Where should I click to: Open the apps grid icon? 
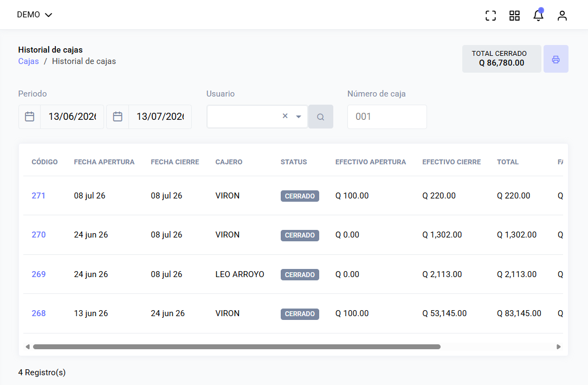(x=514, y=15)
